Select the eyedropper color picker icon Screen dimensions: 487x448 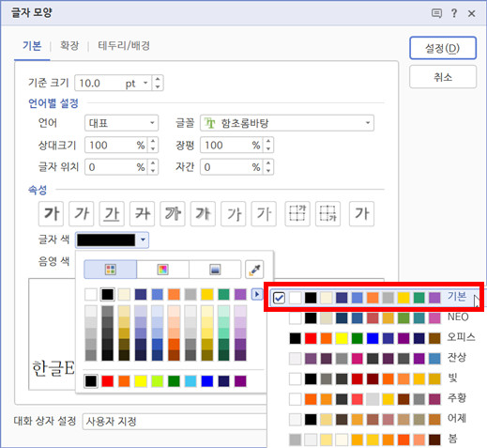click(x=254, y=270)
